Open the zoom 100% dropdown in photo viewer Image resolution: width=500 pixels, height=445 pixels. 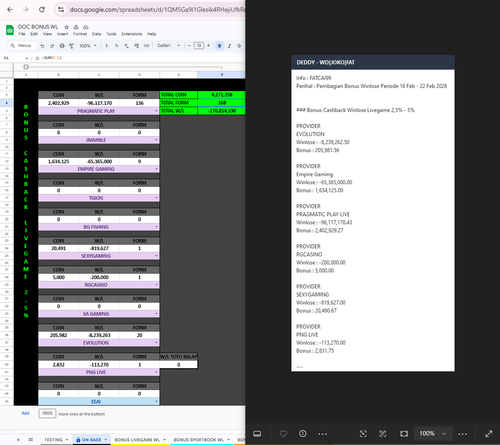point(433,434)
